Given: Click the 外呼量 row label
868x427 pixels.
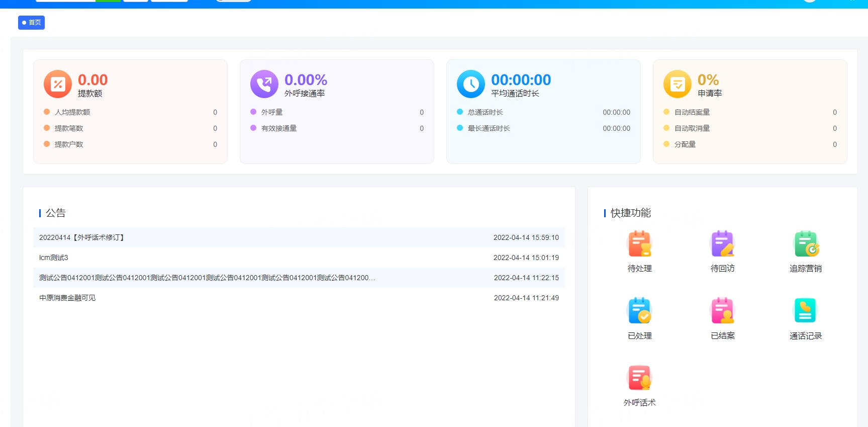Looking at the screenshot, I should point(272,112).
